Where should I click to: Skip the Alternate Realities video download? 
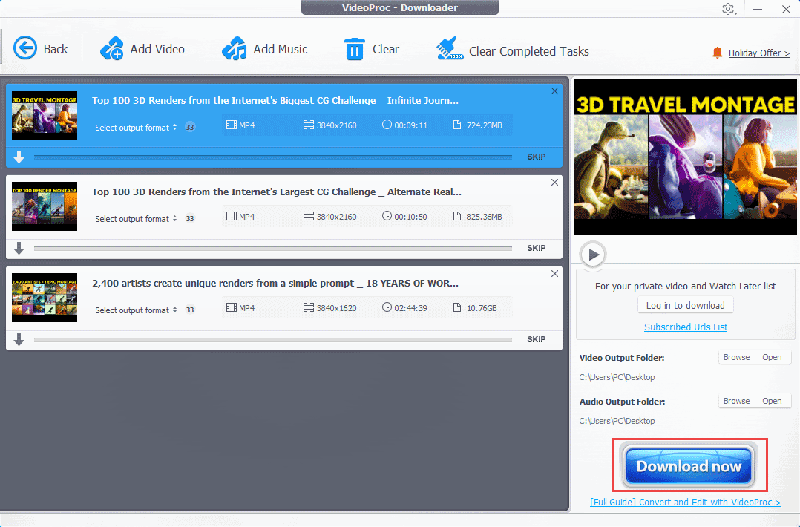pos(536,248)
